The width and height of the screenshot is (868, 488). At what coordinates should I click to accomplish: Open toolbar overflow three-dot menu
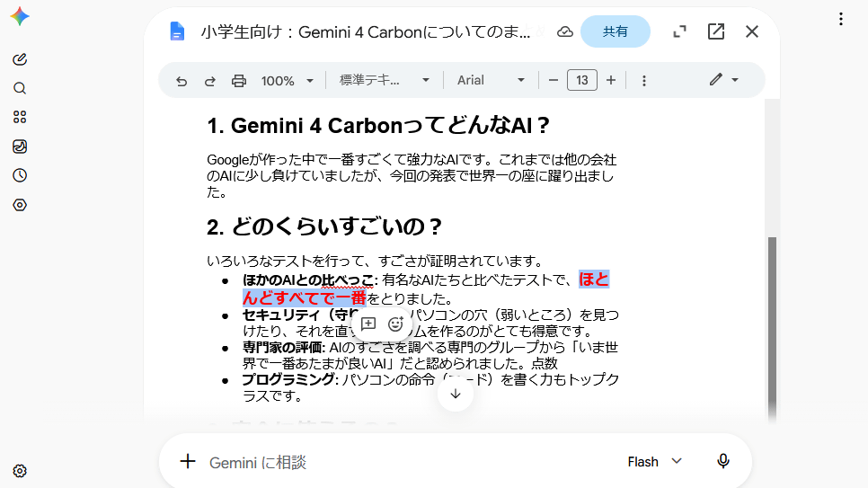[x=643, y=81]
